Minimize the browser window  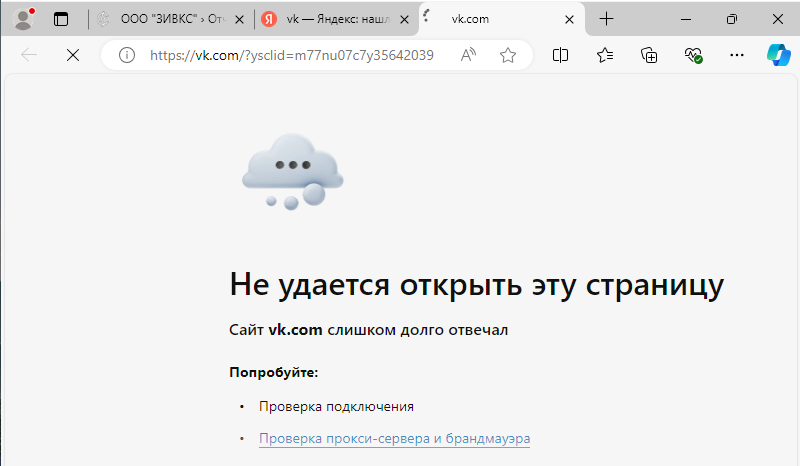(x=686, y=19)
